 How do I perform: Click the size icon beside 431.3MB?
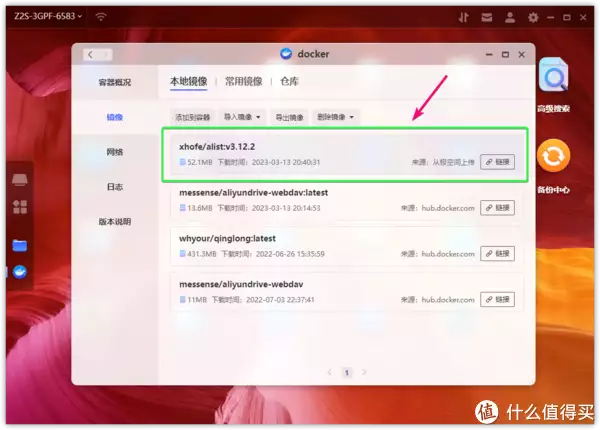click(x=183, y=254)
